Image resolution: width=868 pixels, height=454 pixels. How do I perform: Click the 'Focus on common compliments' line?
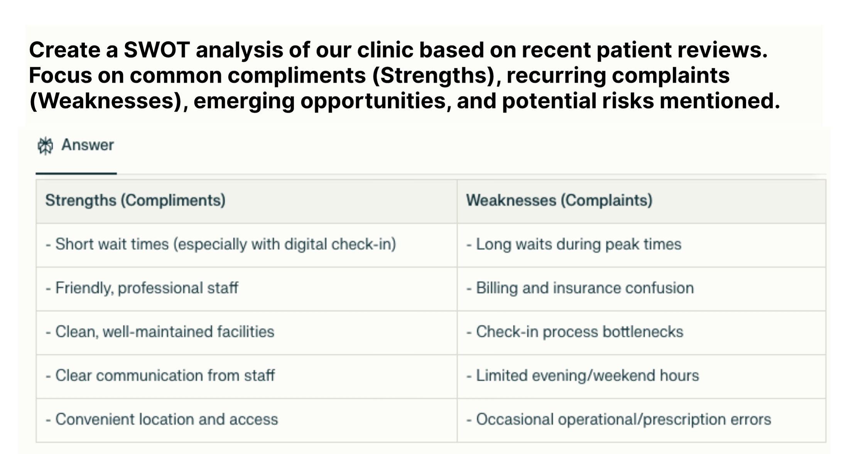pos(379,76)
